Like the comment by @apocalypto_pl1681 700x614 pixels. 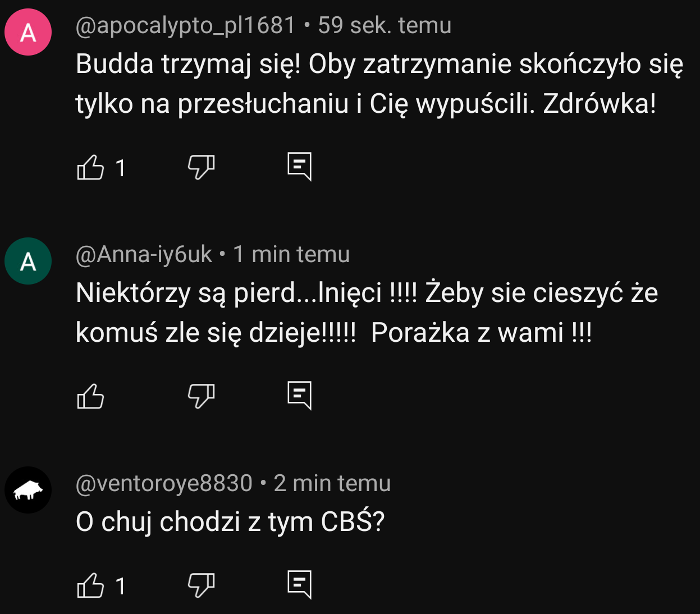coord(90,167)
